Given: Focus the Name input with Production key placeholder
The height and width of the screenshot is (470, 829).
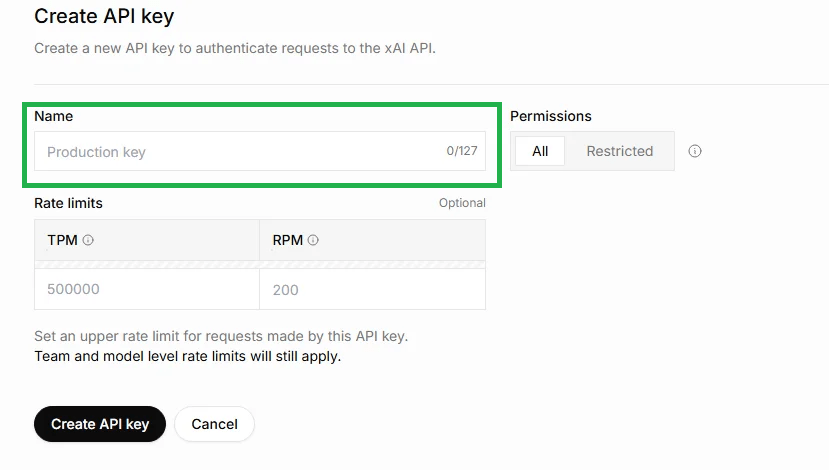Looking at the screenshot, I should pyautogui.click(x=240, y=152).
